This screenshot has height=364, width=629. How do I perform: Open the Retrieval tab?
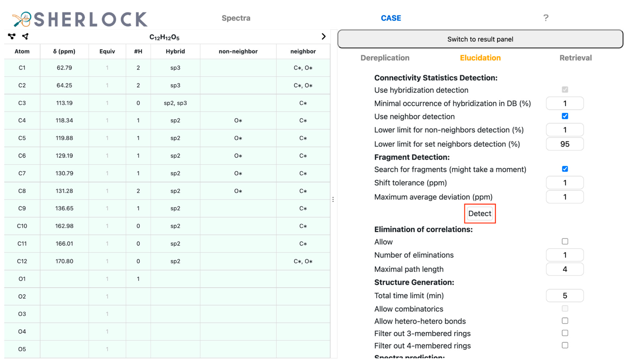click(575, 58)
